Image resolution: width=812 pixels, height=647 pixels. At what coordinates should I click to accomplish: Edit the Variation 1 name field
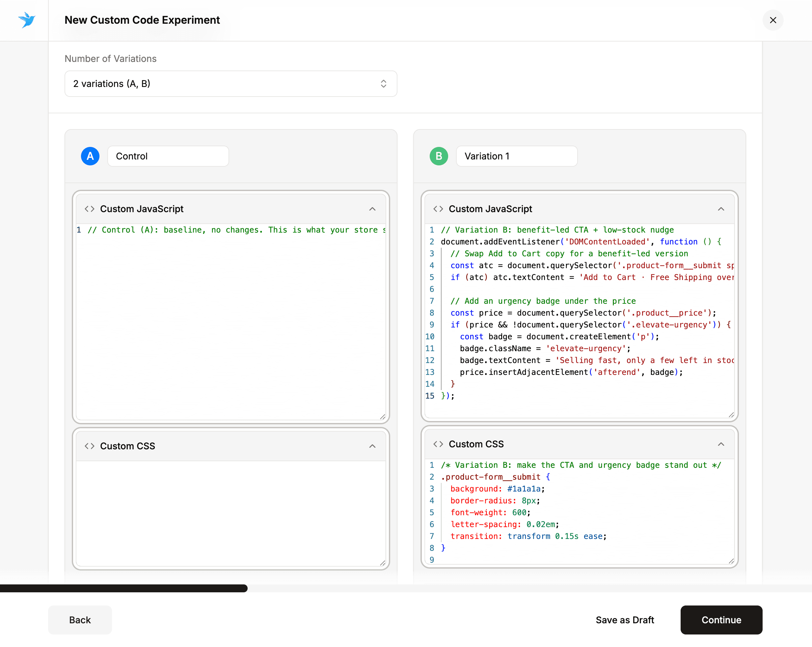pos(517,156)
